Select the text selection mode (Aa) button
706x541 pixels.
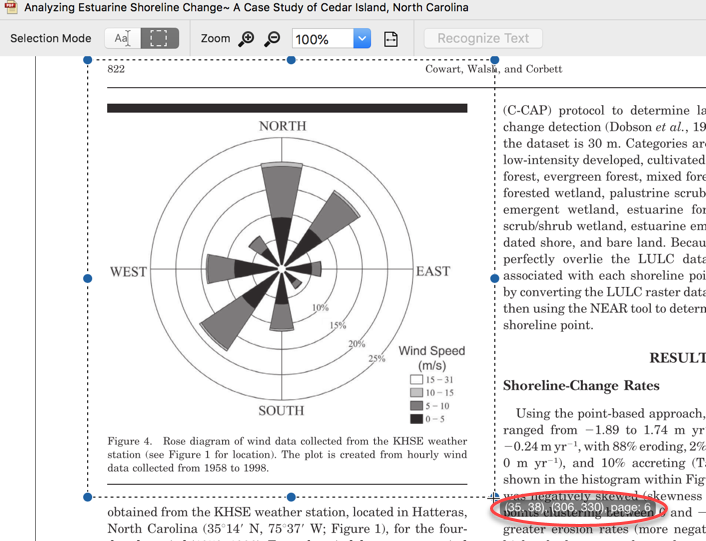[x=123, y=38]
